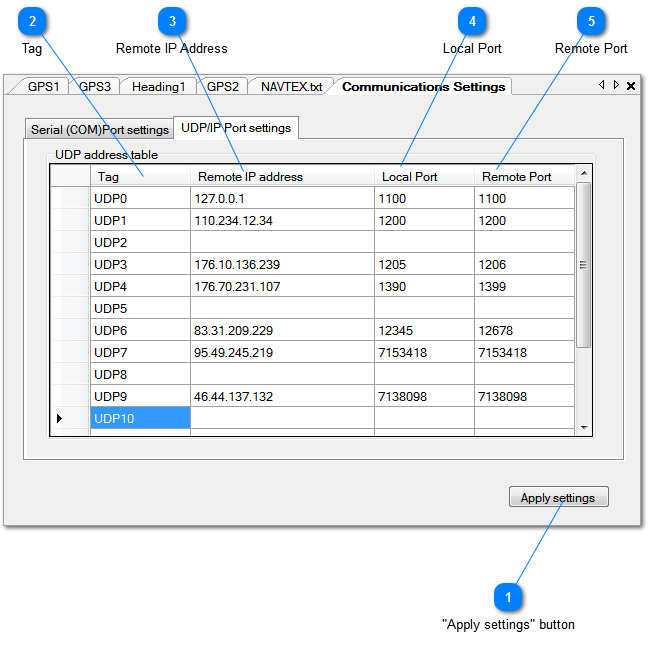
Task: Open the NAVTEX.txt tab
Action: tap(291, 86)
